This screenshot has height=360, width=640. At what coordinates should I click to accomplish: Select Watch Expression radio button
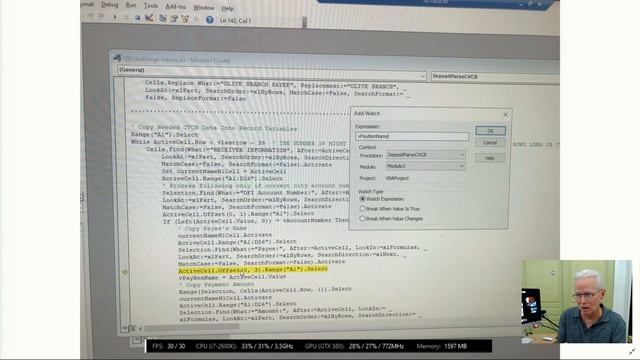click(x=362, y=199)
